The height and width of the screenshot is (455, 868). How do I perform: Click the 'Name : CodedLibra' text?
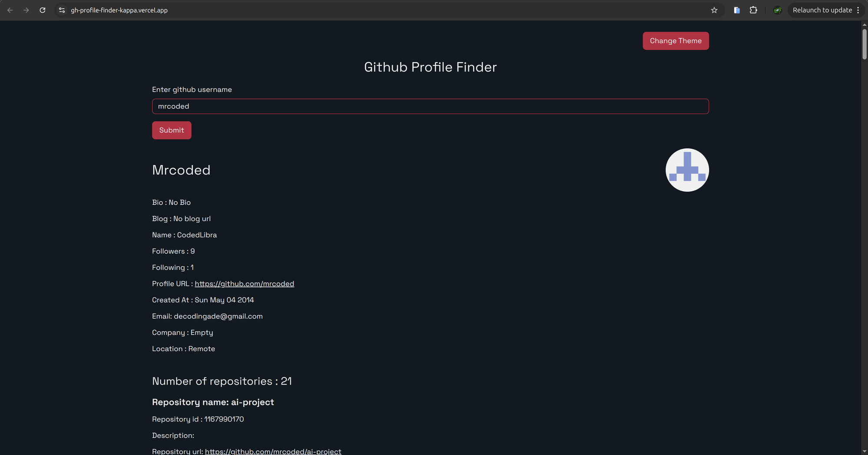[185, 235]
